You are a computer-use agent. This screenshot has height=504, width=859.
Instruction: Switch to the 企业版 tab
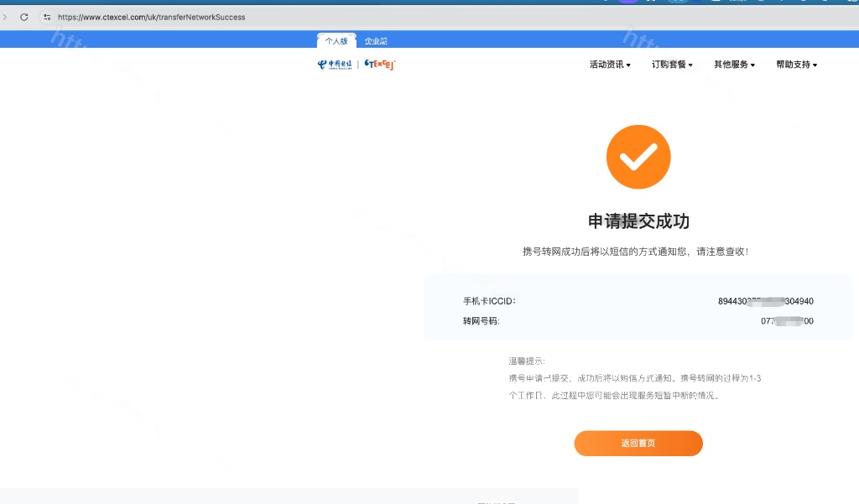376,41
